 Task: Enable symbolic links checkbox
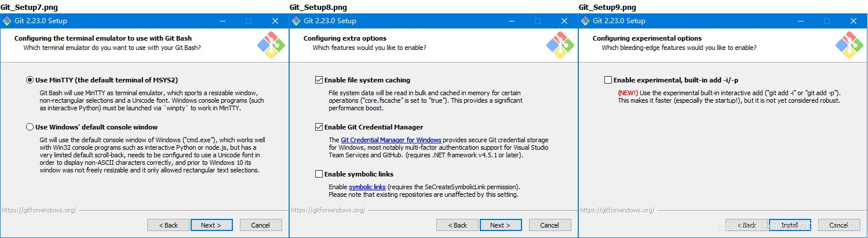tap(319, 174)
